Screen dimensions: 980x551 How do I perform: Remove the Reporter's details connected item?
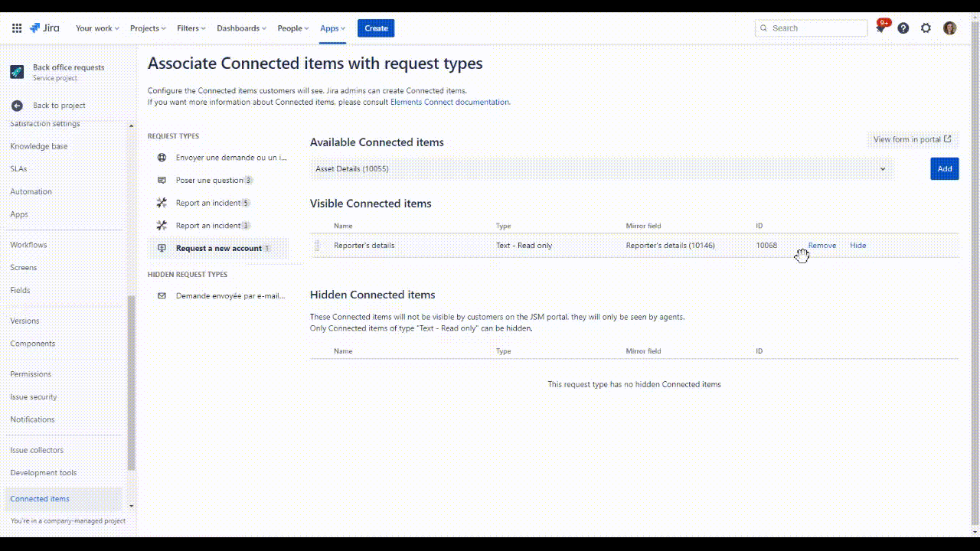(x=822, y=246)
